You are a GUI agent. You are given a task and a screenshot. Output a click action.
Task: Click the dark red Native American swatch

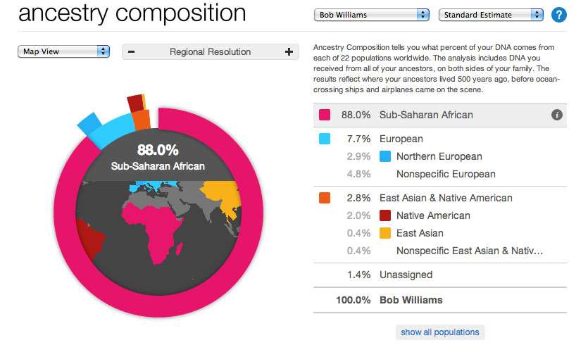385,215
